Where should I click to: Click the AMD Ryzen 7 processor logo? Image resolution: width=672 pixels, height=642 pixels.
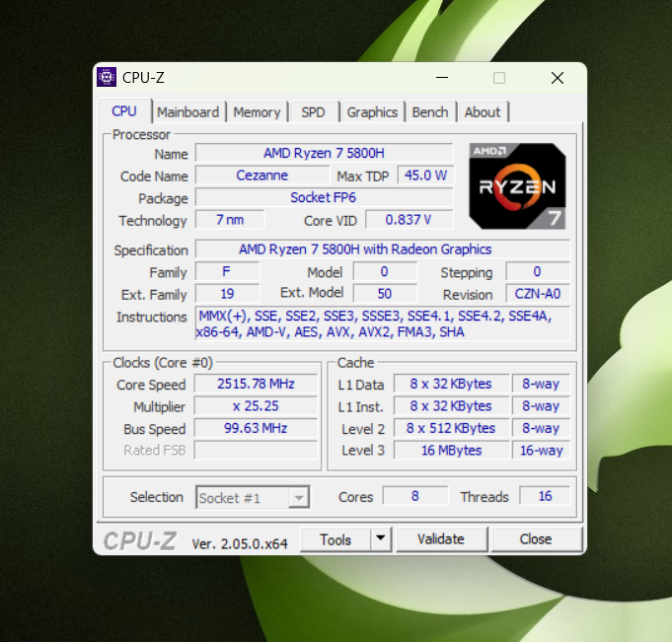(517, 185)
